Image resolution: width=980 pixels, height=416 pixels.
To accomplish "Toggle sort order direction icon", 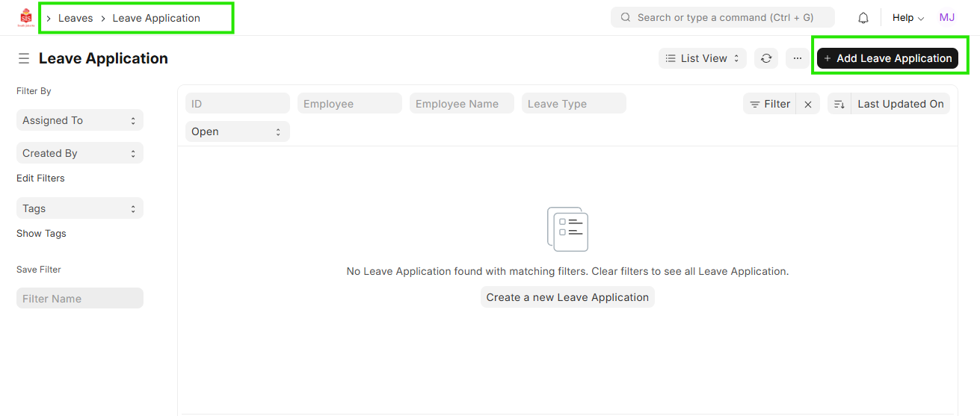I will [839, 105].
